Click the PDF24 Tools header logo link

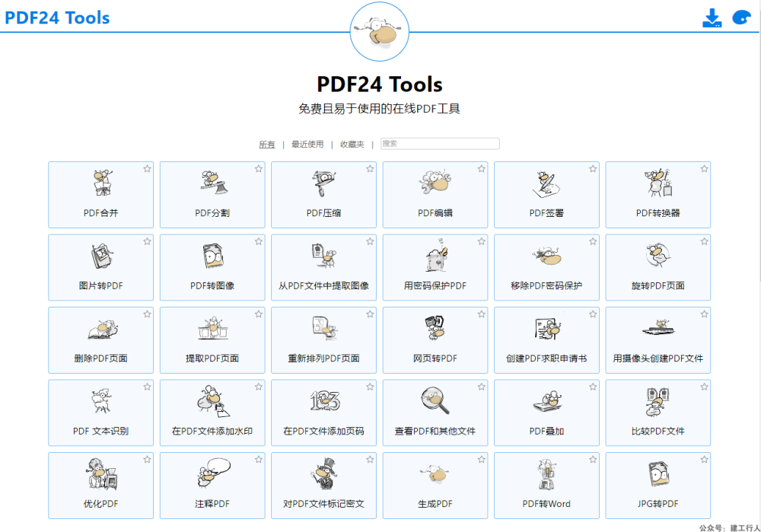[x=57, y=18]
